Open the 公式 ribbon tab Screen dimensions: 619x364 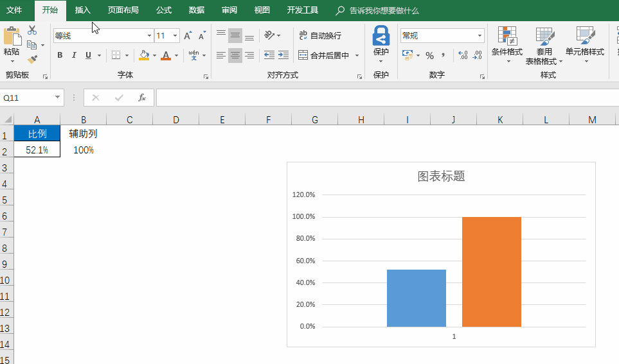[x=164, y=10]
